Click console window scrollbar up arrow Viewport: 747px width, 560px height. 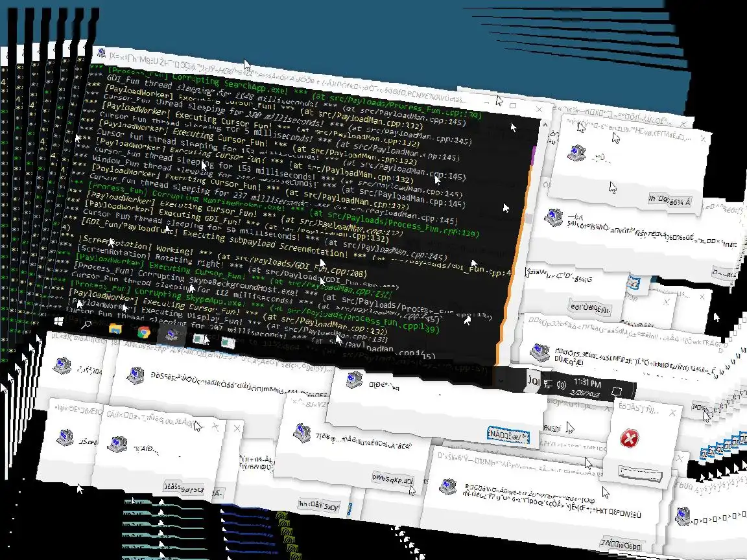(545, 124)
